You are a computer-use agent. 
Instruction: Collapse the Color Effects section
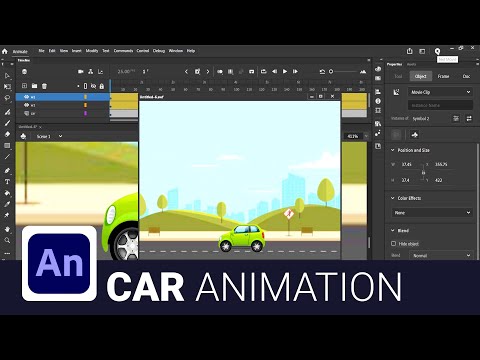pos(393,198)
